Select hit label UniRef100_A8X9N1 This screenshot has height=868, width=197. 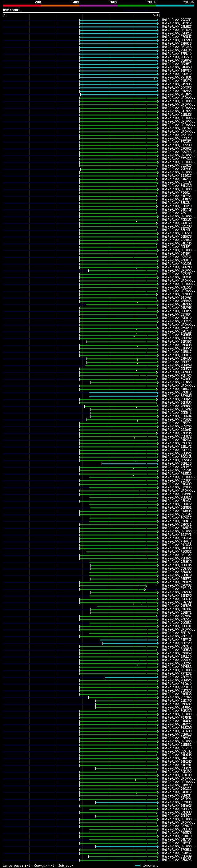[x=177, y=494]
